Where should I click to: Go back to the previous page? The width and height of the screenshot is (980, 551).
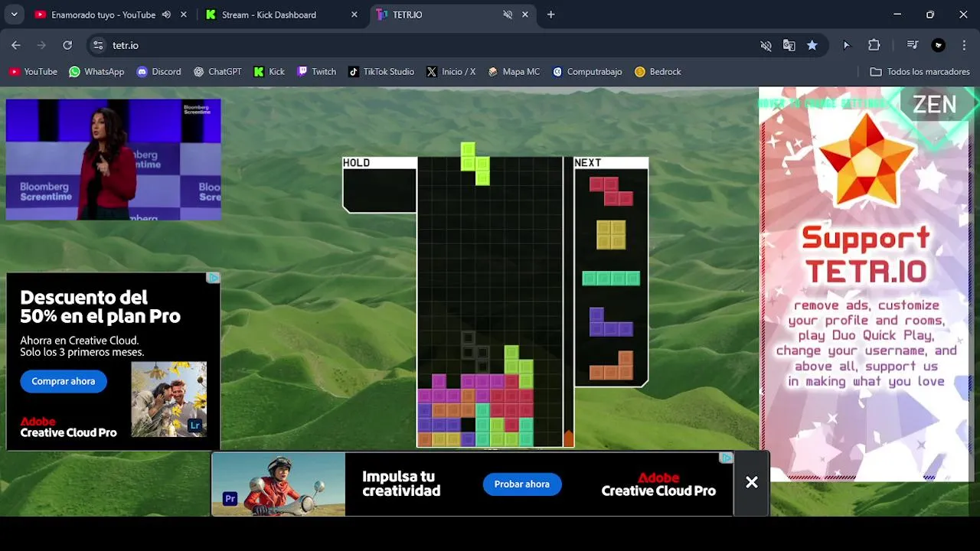pyautogui.click(x=16, y=45)
